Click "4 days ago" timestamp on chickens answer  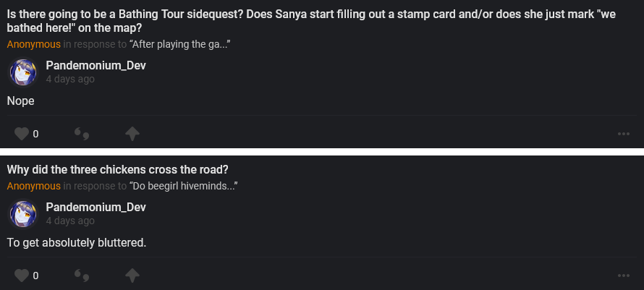coord(70,221)
